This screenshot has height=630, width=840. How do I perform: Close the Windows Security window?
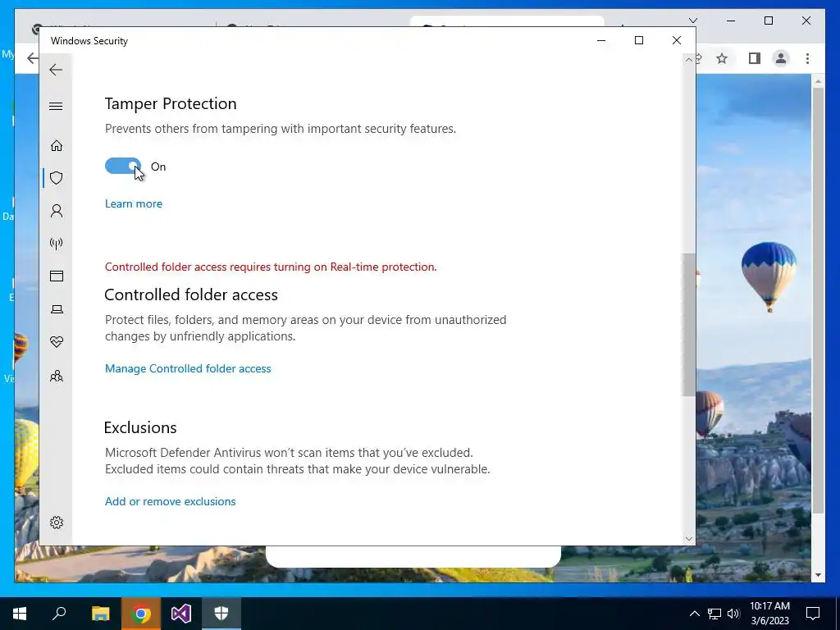(x=677, y=40)
